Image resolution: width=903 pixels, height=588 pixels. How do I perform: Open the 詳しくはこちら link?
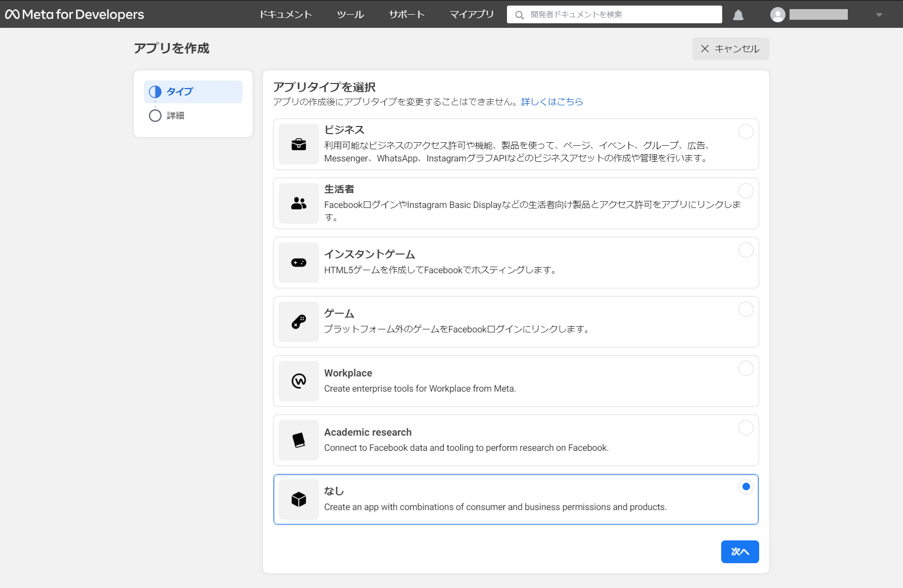(552, 102)
